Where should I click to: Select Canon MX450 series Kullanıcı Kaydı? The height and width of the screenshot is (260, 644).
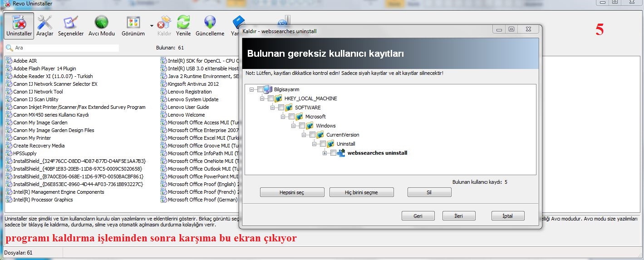tap(51, 115)
